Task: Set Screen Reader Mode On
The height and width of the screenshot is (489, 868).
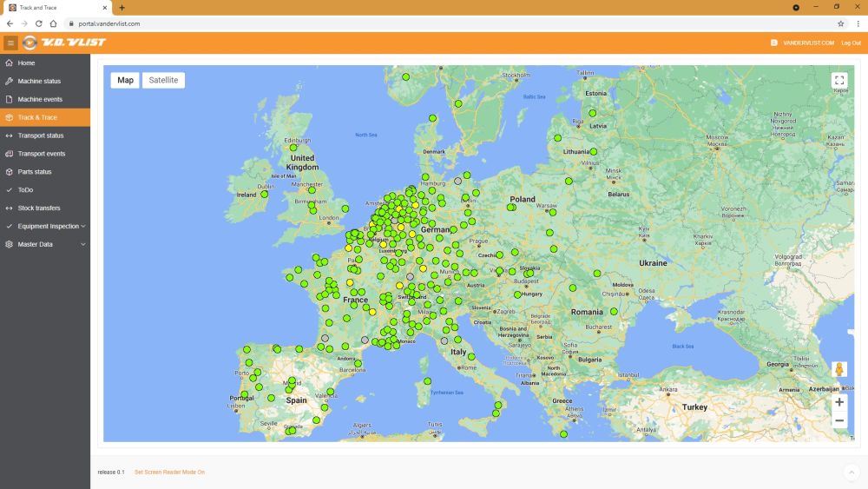Action: (169, 472)
